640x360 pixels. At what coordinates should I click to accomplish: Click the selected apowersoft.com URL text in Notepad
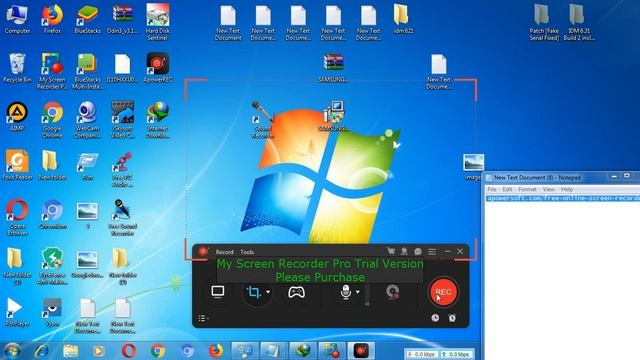[563, 198]
